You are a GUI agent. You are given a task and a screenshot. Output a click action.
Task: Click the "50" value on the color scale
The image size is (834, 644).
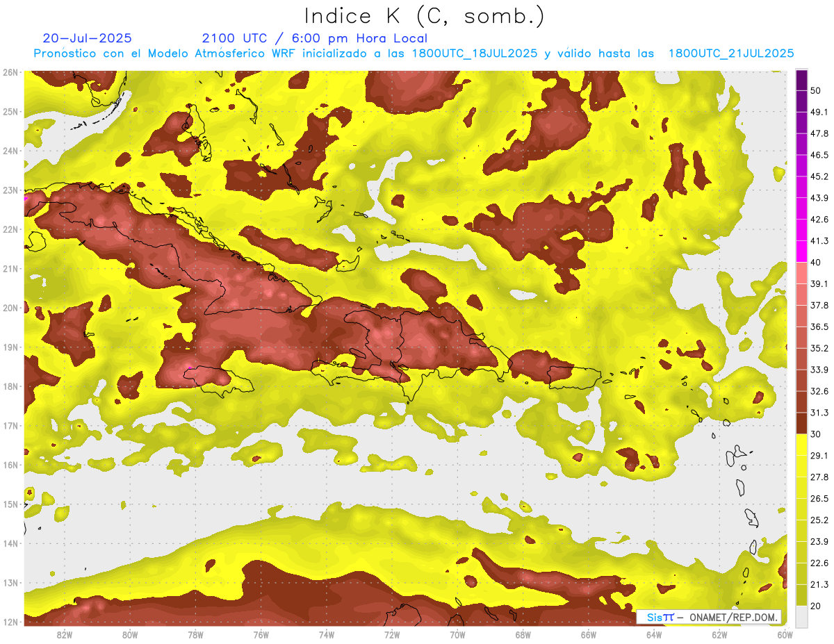816,90
